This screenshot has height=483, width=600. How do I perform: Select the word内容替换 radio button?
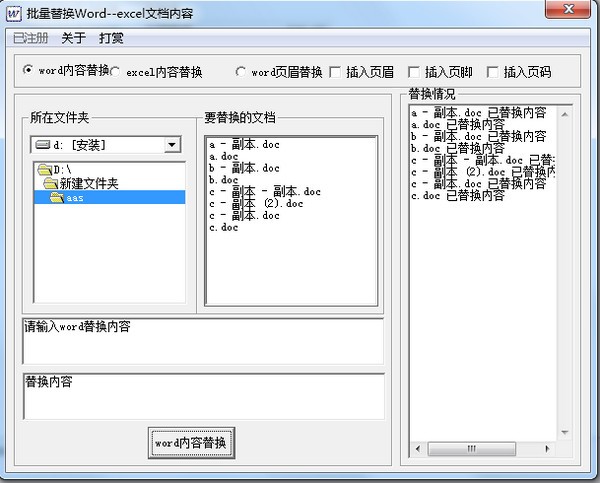pyautogui.click(x=28, y=71)
